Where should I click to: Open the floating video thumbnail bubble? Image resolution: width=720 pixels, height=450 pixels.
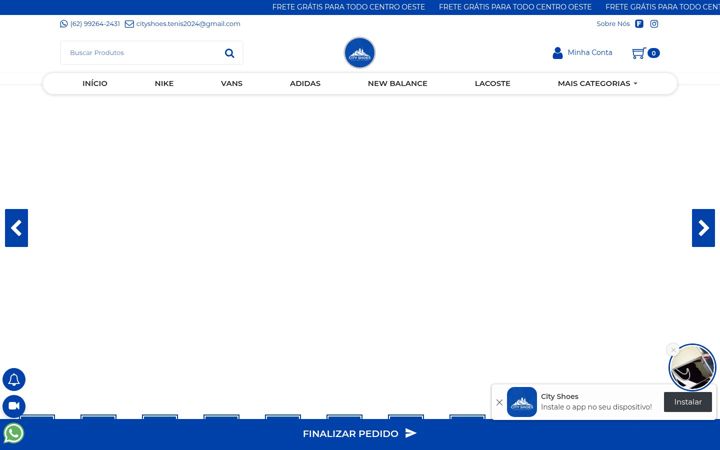[x=692, y=368]
